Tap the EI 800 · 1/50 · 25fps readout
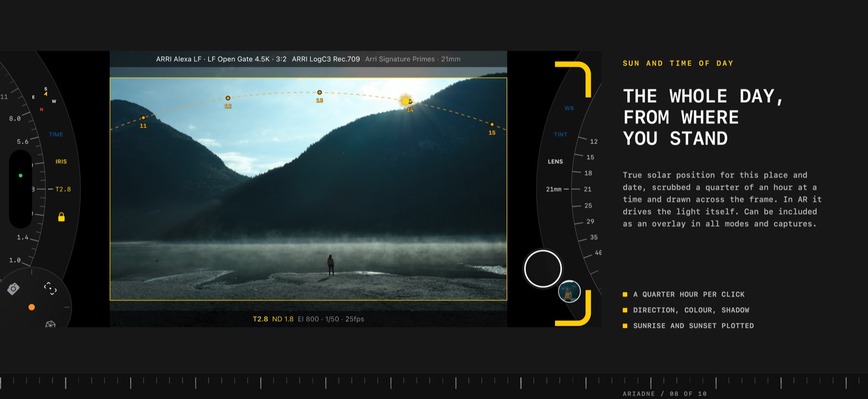The width and height of the screenshot is (868, 399). (x=331, y=319)
